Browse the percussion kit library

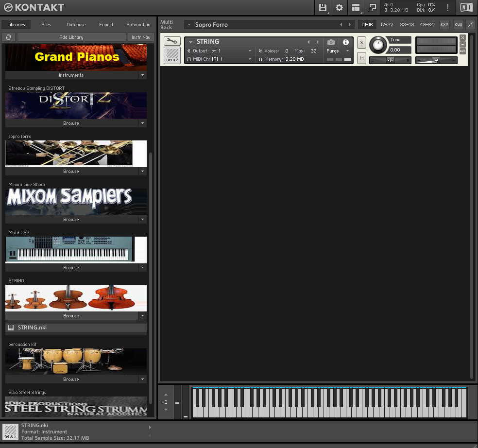coord(71,379)
